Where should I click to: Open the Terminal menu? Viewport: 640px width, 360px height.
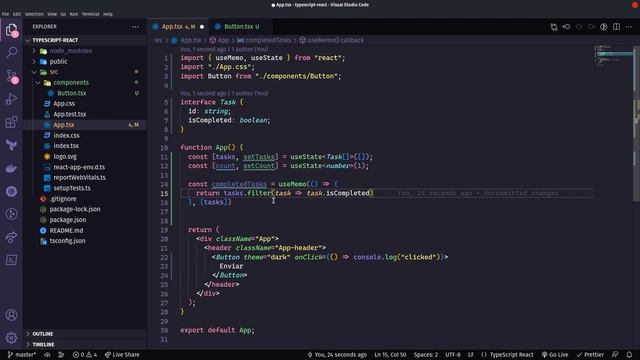point(90,14)
